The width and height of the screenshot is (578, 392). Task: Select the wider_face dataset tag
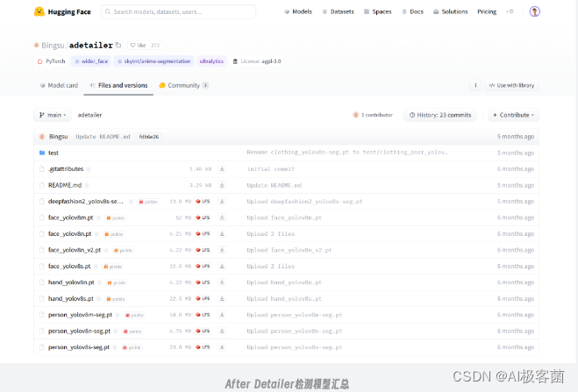[91, 61]
